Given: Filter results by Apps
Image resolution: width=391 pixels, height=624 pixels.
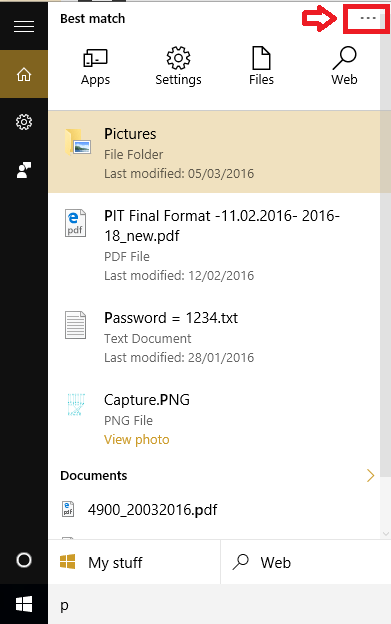Looking at the screenshot, I should pyautogui.click(x=95, y=66).
